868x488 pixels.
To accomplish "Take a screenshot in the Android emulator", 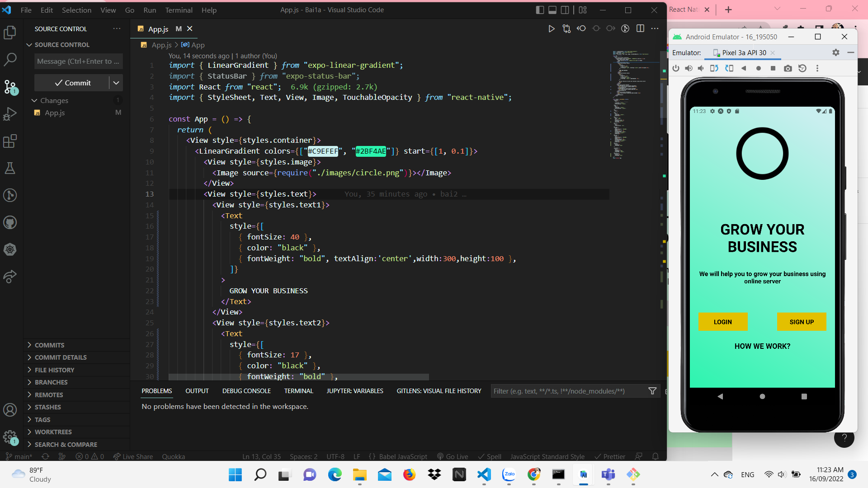I will (x=788, y=68).
